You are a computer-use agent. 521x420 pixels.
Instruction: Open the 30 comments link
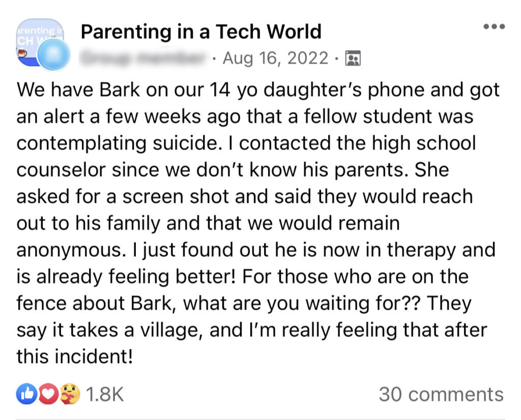[441, 395]
